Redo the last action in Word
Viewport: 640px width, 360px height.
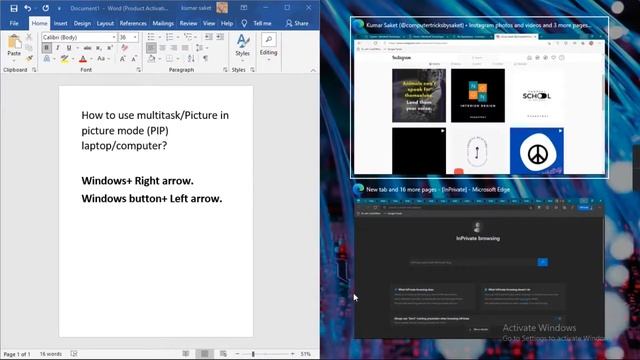[x=46, y=8]
